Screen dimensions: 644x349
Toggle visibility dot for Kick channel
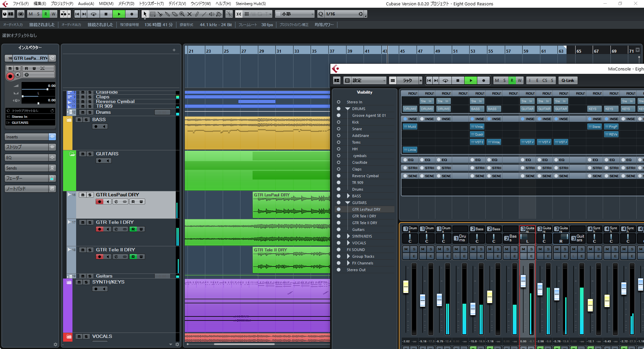coord(338,122)
